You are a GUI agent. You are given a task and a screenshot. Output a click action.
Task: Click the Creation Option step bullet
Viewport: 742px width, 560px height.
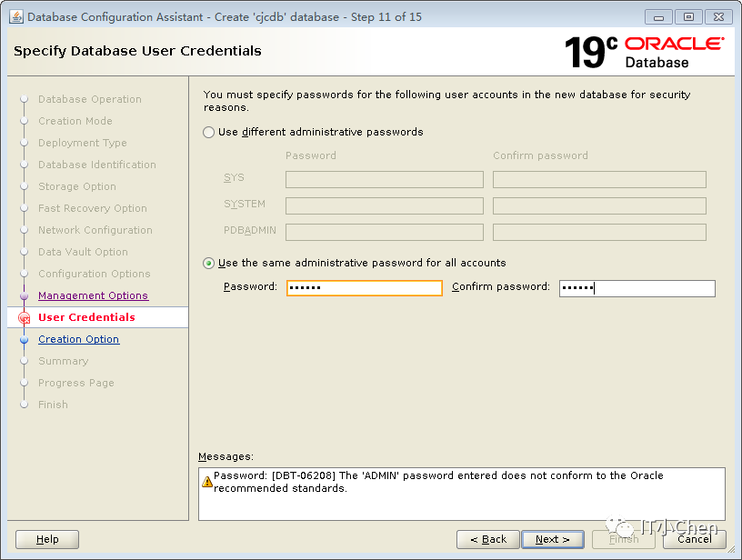coord(25,340)
